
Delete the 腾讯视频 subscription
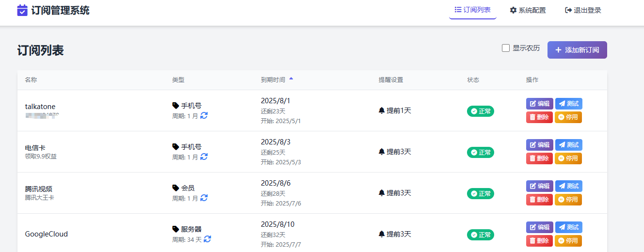[x=539, y=200]
